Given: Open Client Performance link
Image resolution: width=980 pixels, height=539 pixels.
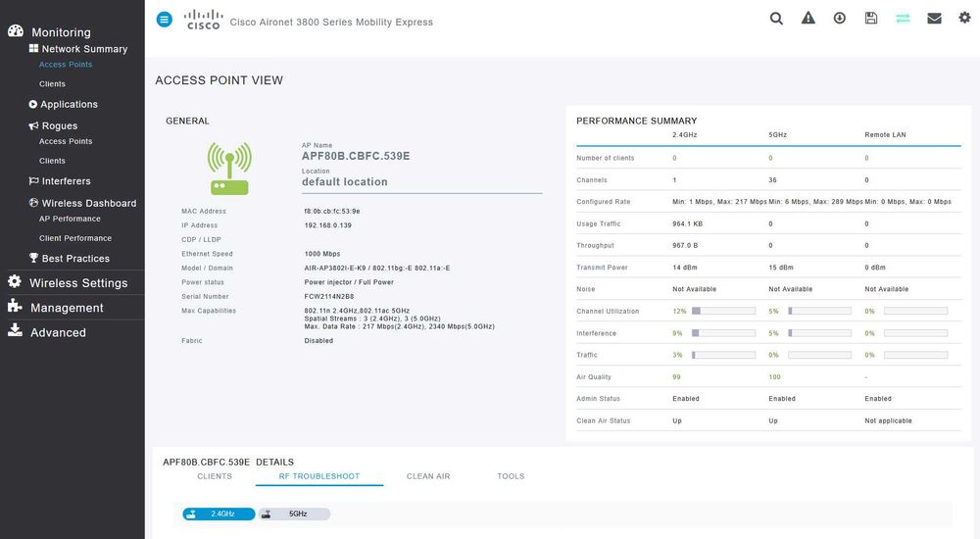Looking at the screenshot, I should point(75,238).
